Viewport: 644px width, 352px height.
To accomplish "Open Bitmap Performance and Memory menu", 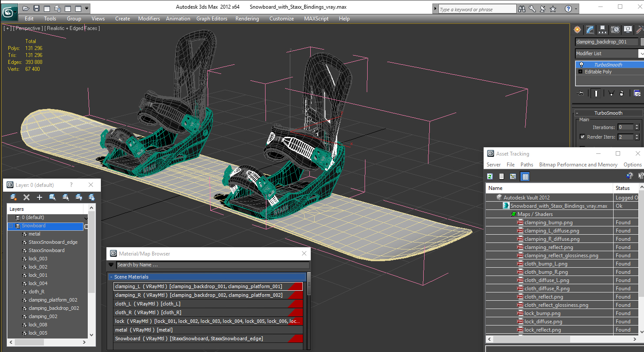I will [578, 165].
